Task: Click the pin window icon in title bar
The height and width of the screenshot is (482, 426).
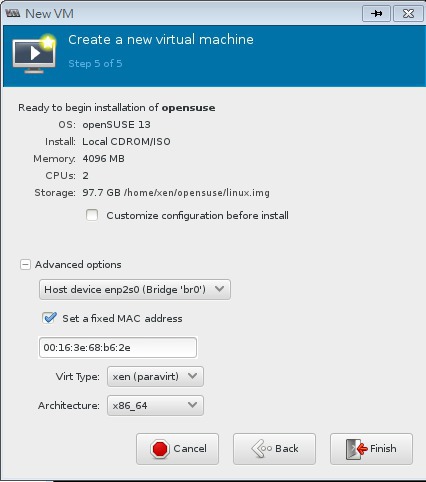Action: point(376,14)
